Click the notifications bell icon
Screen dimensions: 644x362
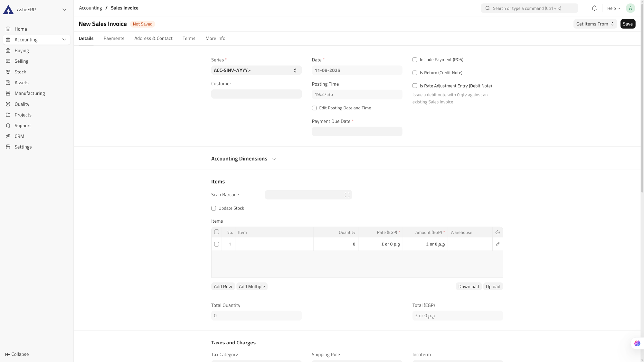point(594,8)
